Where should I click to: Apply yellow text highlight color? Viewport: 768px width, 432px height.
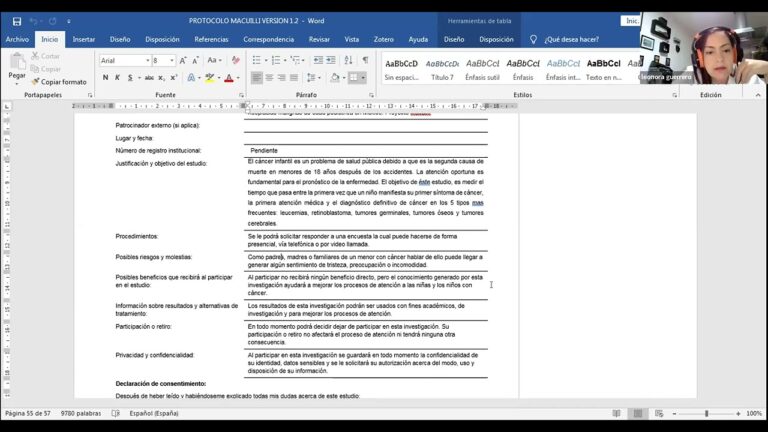tap(210, 77)
